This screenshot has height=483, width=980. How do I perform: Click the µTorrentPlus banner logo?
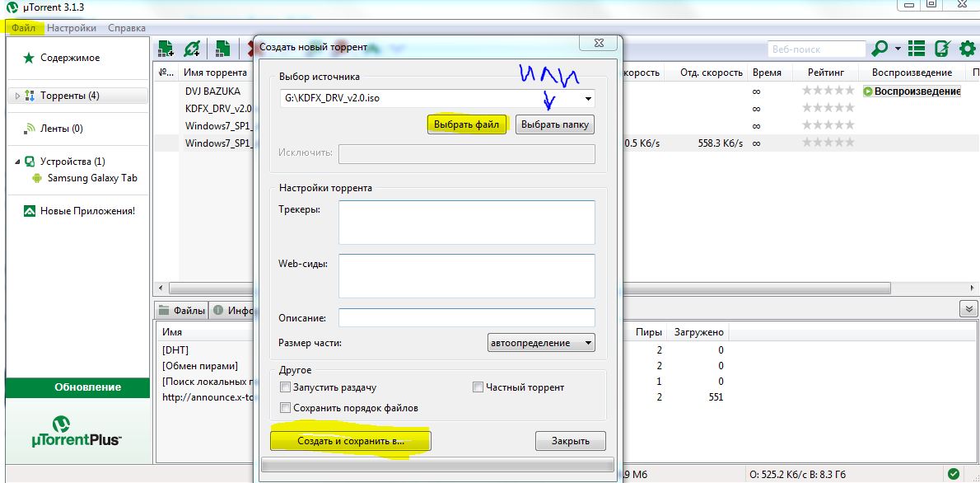pyautogui.click(x=76, y=431)
